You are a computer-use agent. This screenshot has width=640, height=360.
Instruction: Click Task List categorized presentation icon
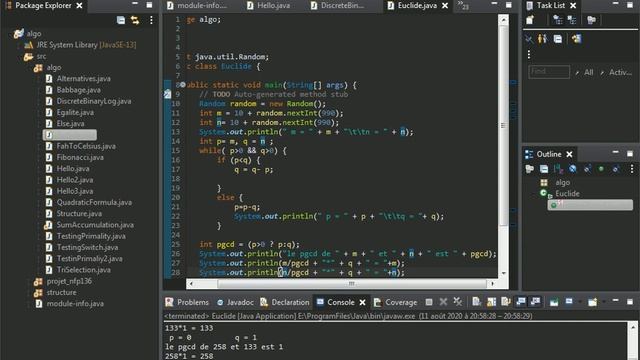[557, 20]
